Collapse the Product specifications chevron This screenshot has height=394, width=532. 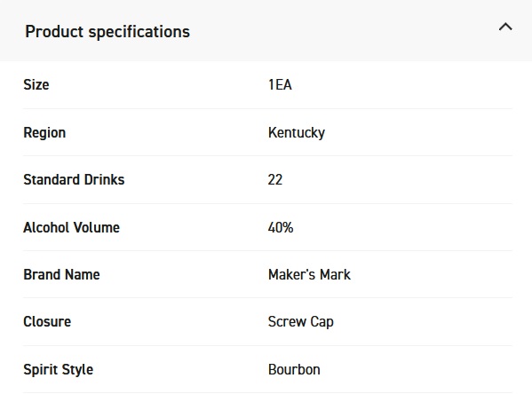505,27
